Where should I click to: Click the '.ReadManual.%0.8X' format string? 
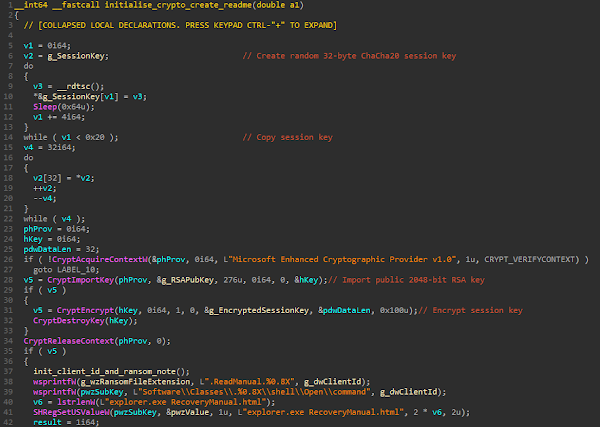(x=248, y=382)
